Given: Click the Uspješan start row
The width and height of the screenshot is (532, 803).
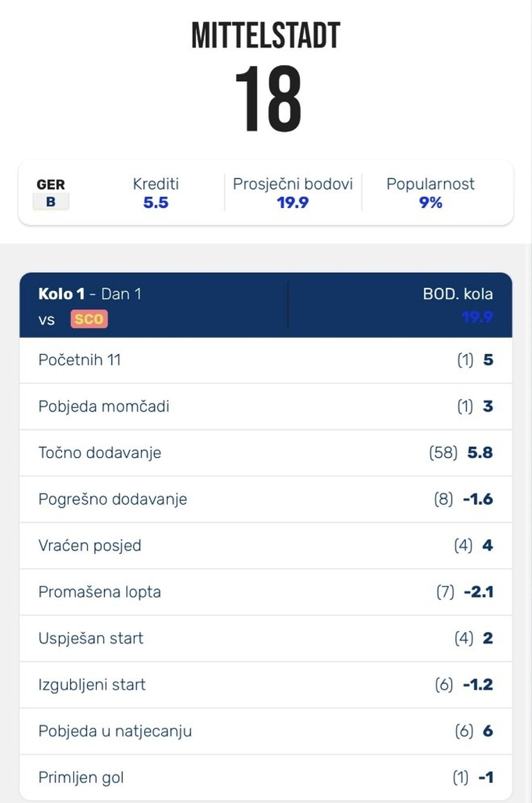Looking at the screenshot, I should [x=266, y=638].
